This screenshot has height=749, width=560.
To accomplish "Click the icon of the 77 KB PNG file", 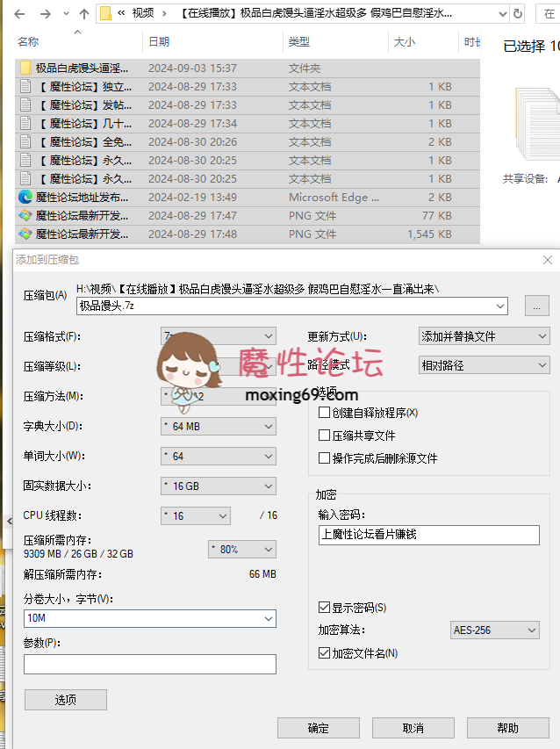I will (25, 215).
